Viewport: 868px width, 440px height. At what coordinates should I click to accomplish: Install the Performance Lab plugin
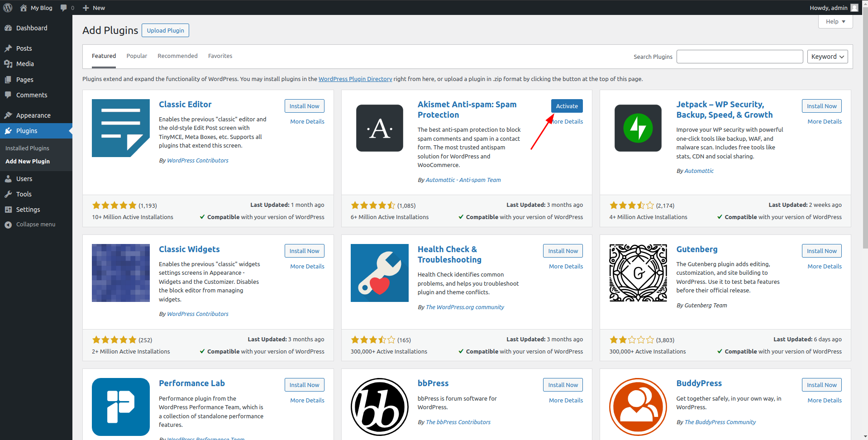coord(304,385)
